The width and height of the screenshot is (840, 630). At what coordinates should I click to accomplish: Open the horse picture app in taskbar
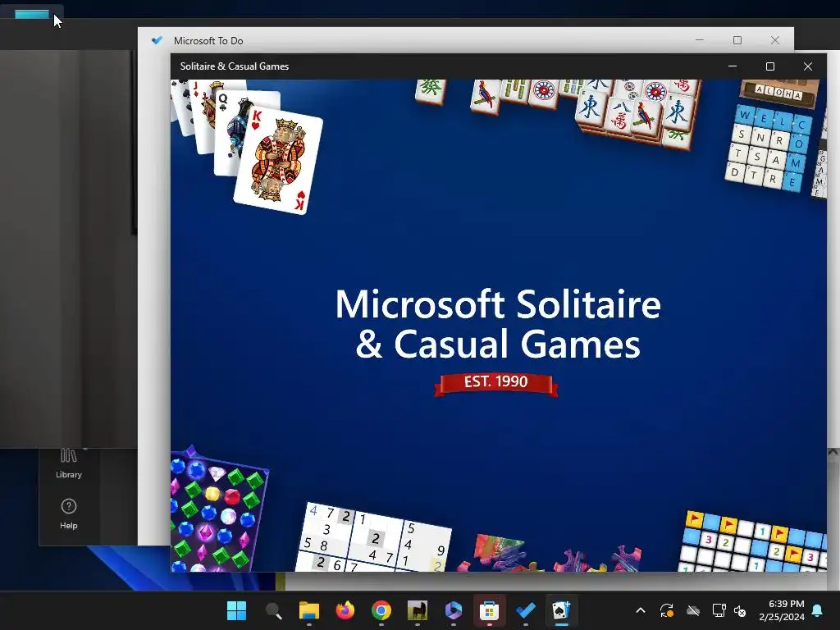point(418,610)
